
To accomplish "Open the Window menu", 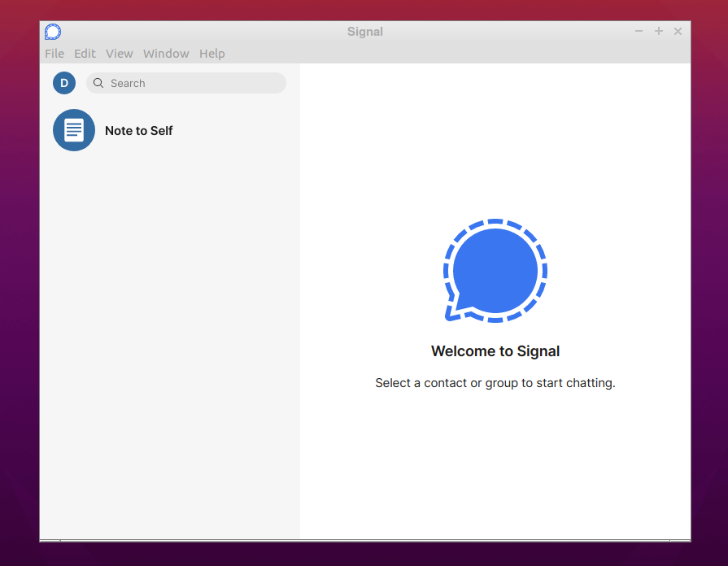I will coord(166,54).
